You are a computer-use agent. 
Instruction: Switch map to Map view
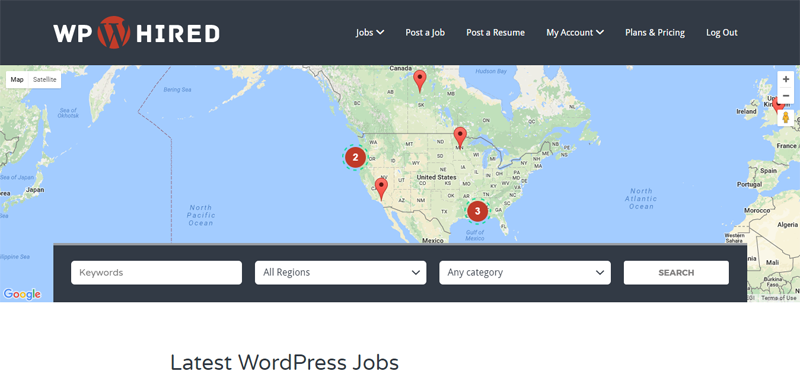click(x=17, y=80)
